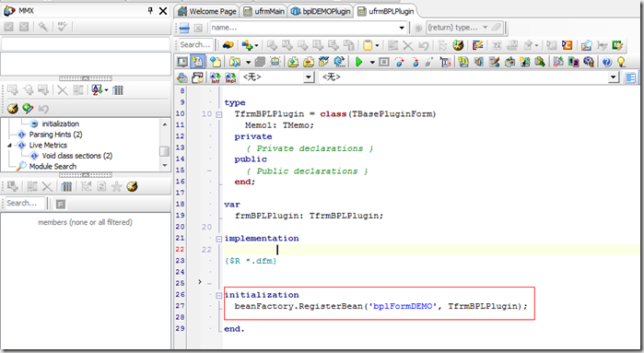Click the red step over debug icon
Viewport: 644px width, 353px height.
click(x=399, y=62)
